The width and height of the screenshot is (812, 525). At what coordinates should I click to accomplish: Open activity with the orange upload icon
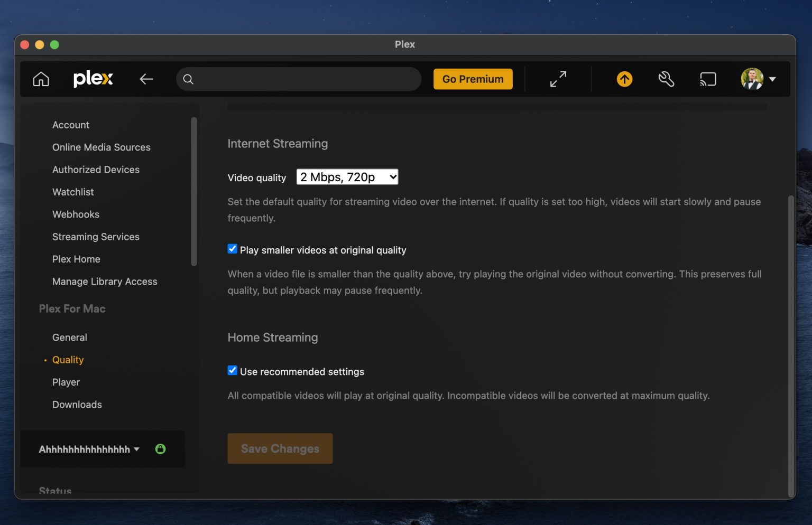(624, 79)
